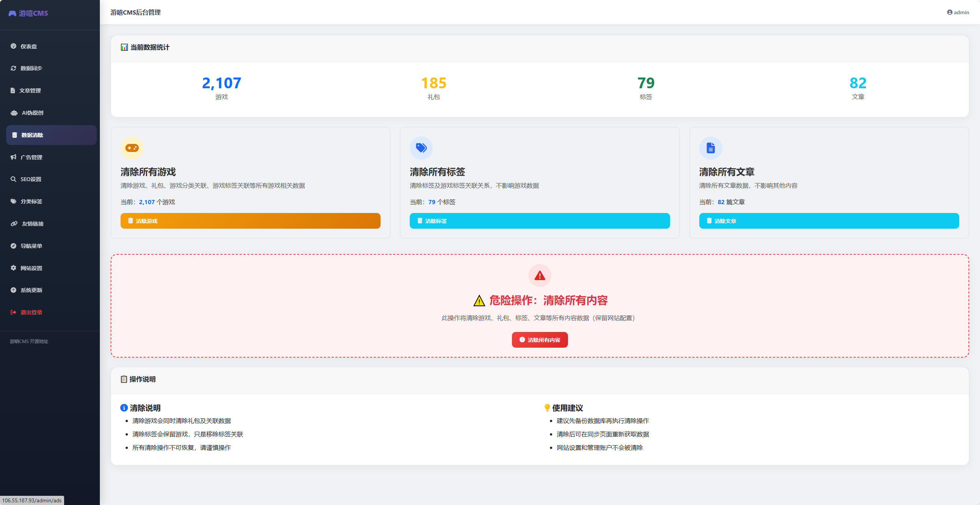
Task: Open 数据同步 in the sidebar
Action: pos(51,68)
